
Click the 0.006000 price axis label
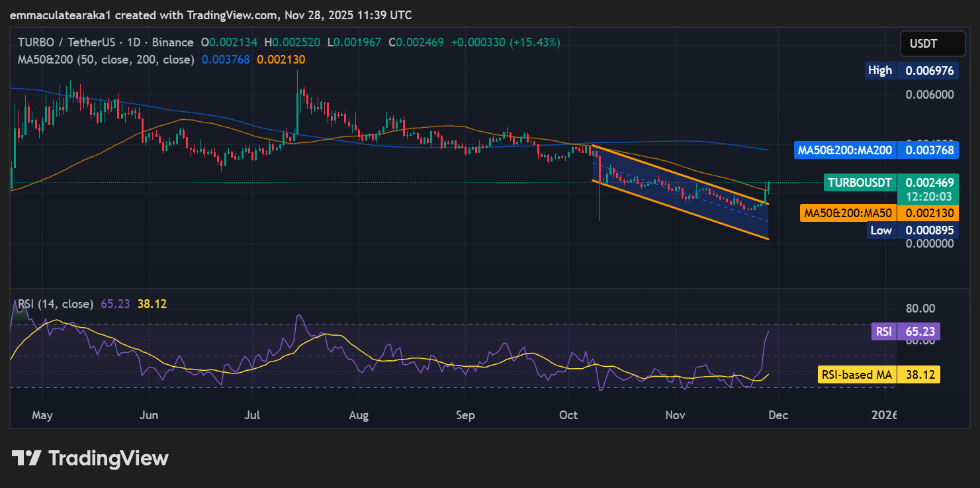[x=930, y=95]
